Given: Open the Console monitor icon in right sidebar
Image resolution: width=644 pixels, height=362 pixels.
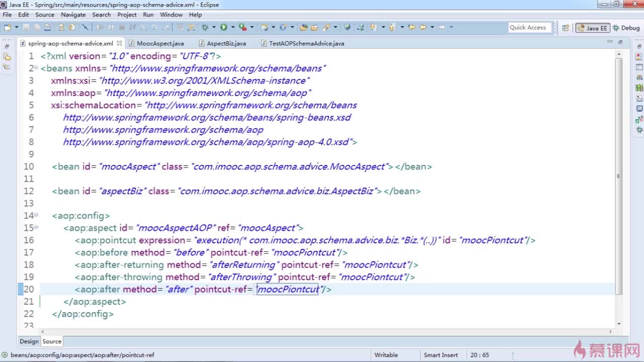Looking at the screenshot, I should (x=639, y=109).
